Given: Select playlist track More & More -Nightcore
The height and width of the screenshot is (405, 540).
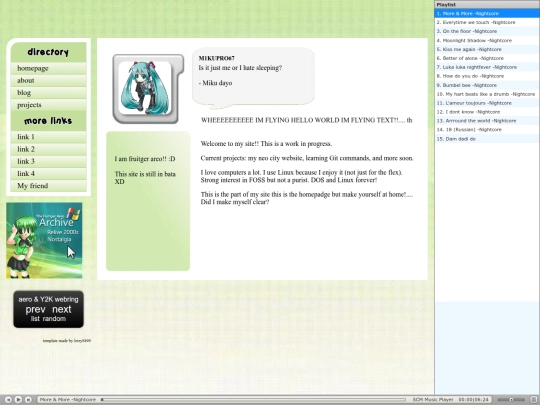Looking at the screenshot, I should [x=487, y=13].
